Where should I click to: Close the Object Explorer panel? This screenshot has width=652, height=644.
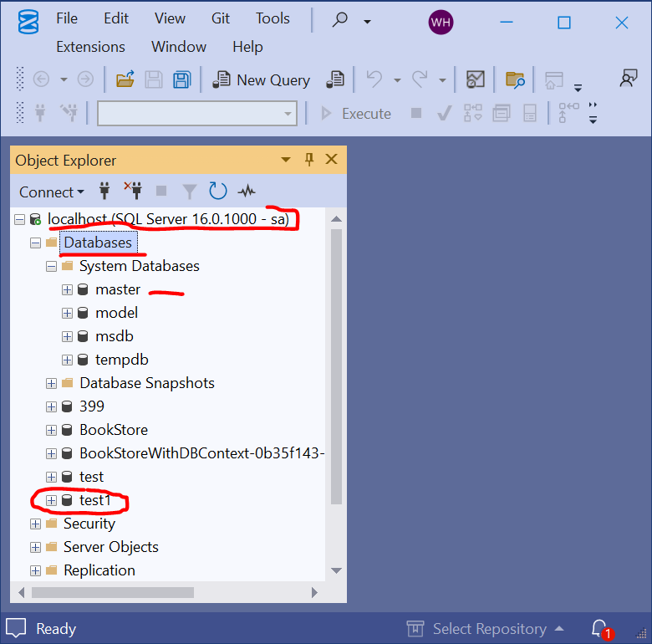pos(331,159)
